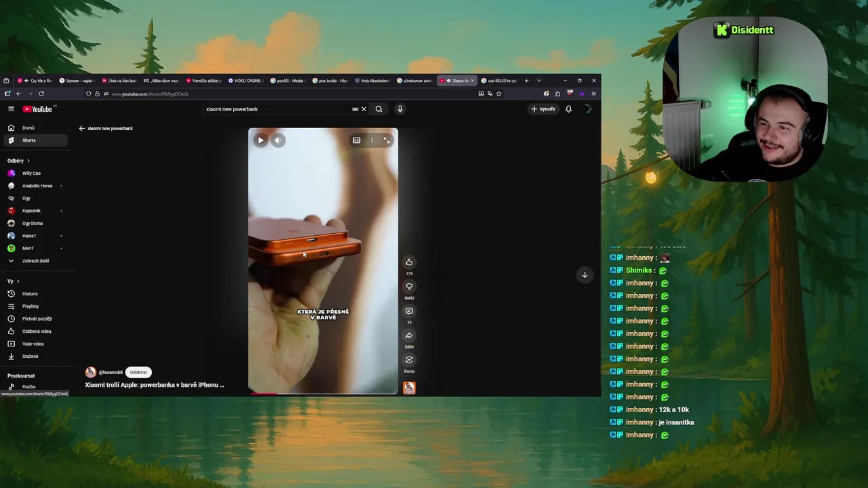Open a new browser tab
868x488 pixels.
point(526,81)
